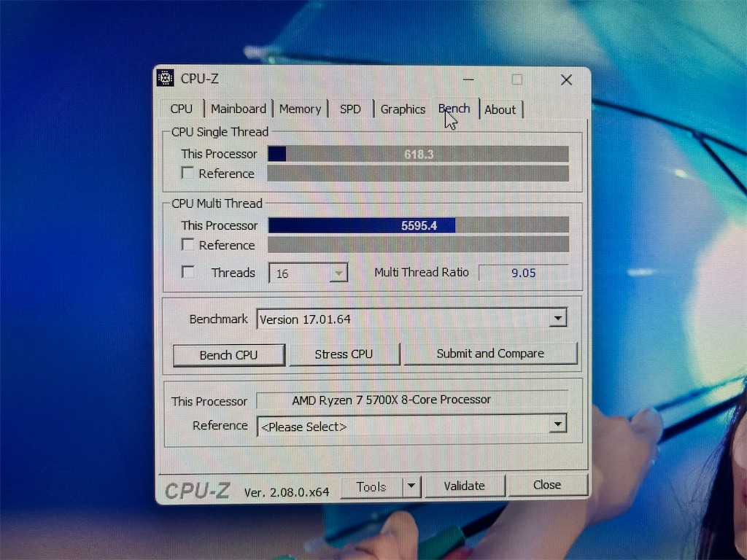Click the Validate button
Screen dimensions: 747x560
tap(465, 486)
